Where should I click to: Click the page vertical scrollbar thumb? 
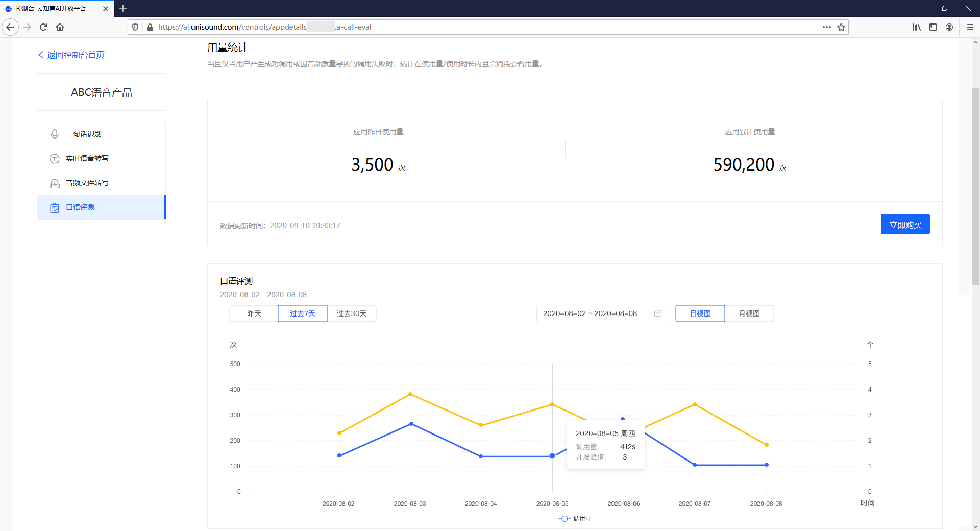coord(975,186)
